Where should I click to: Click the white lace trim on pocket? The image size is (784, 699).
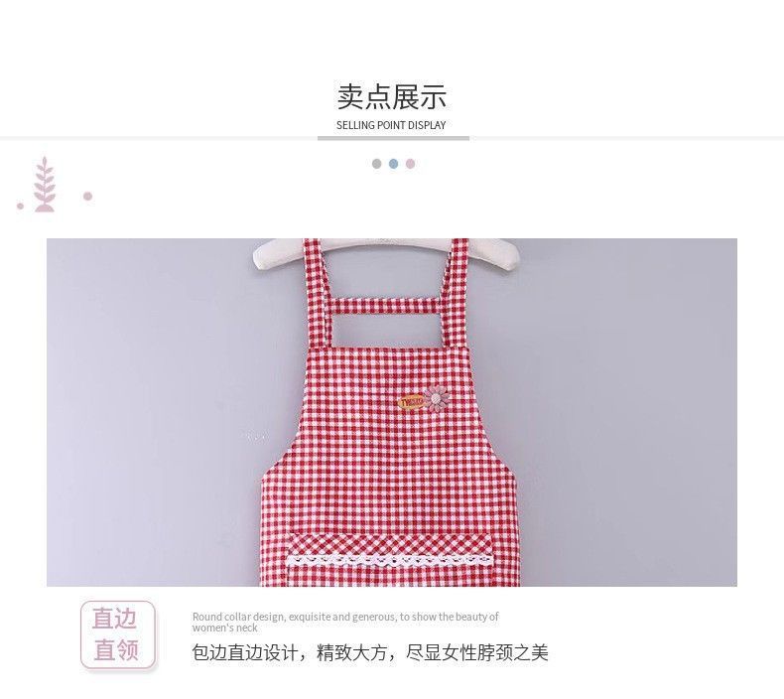[389, 560]
